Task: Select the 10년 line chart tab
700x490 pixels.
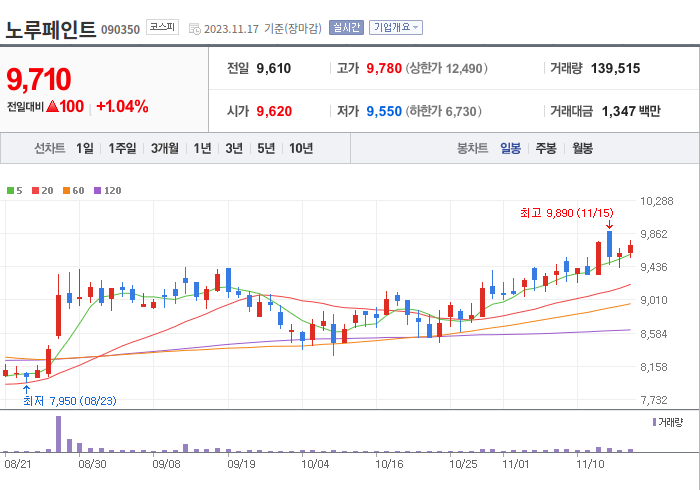Action: [300, 148]
